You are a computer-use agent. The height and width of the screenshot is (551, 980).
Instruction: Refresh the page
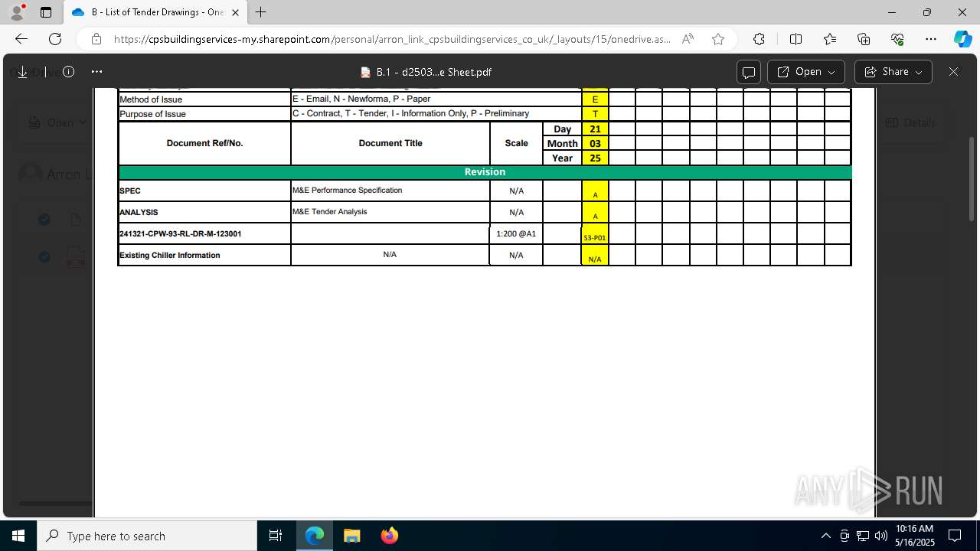click(x=55, y=39)
